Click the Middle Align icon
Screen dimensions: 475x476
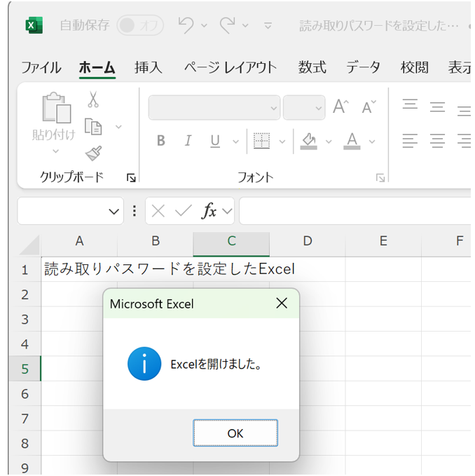[437, 107]
